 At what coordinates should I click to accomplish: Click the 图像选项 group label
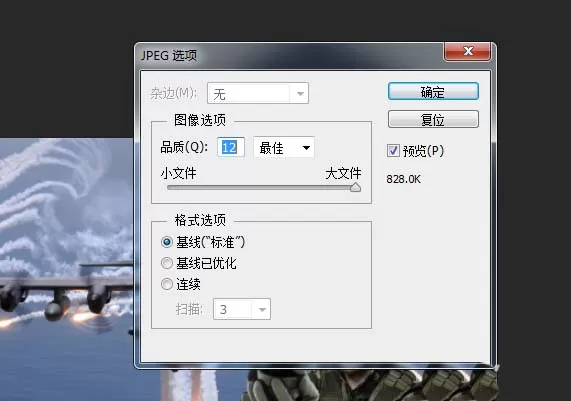click(200, 120)
